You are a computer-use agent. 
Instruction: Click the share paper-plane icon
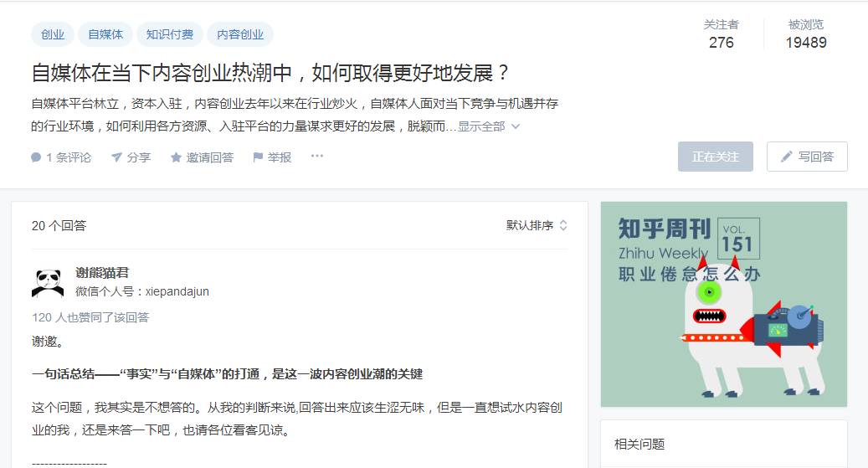(116, 157)
